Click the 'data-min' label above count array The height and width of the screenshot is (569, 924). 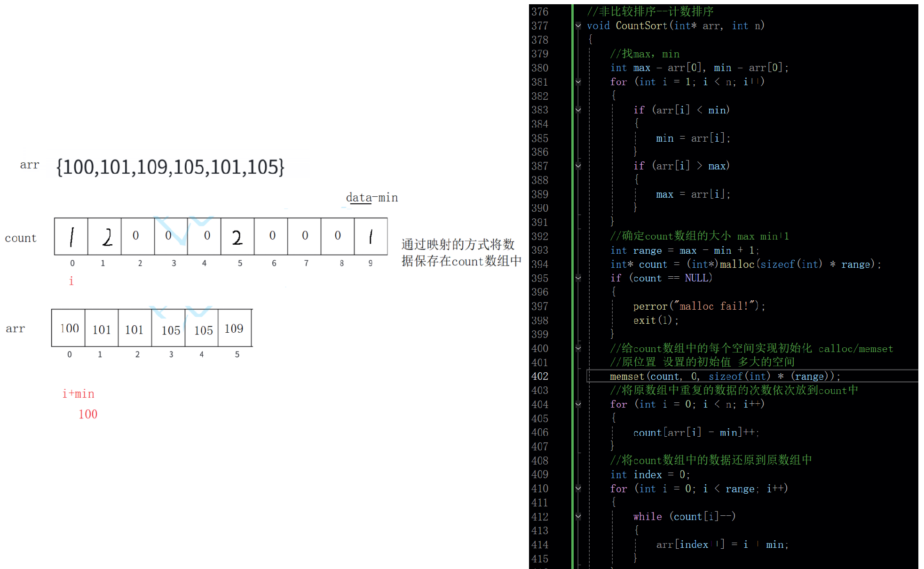tap(371, 198)
